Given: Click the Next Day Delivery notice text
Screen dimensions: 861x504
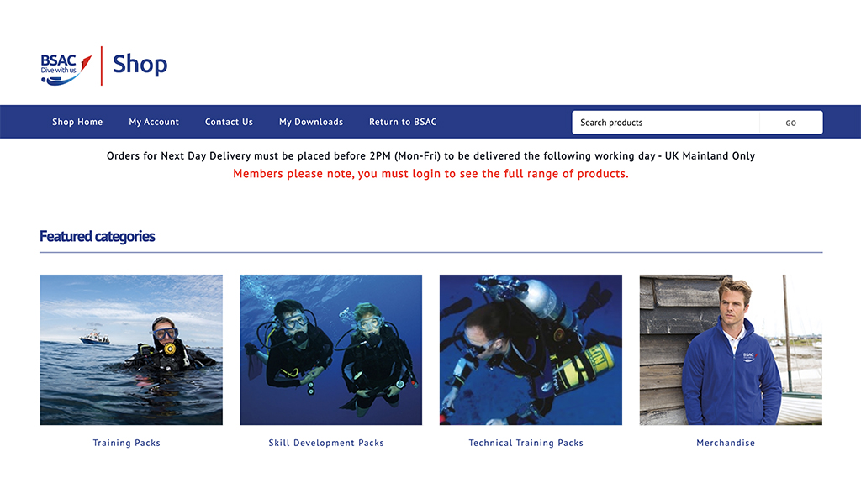Looking at the screenshot, I should 430,155.
